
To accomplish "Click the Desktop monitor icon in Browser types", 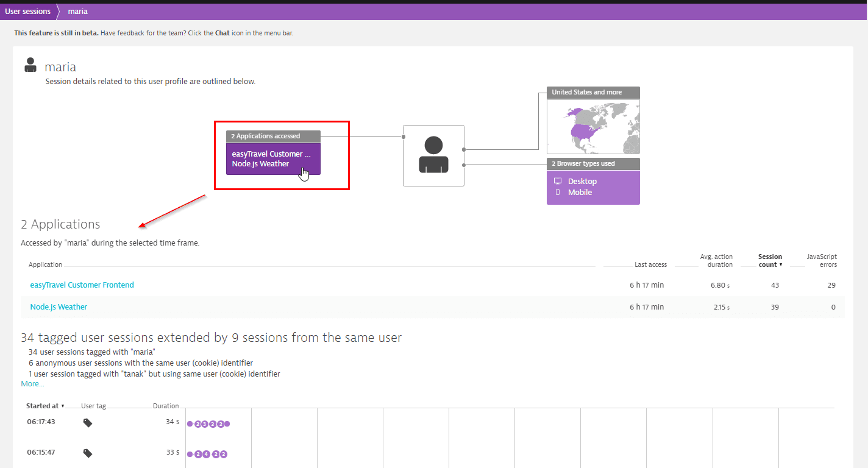I will [557, 181].
